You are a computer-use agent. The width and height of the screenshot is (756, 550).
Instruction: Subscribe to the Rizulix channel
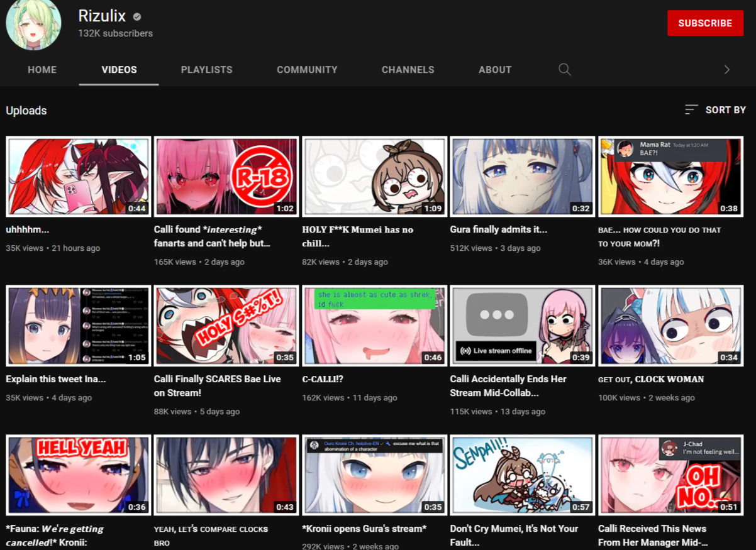coord(705,23)
